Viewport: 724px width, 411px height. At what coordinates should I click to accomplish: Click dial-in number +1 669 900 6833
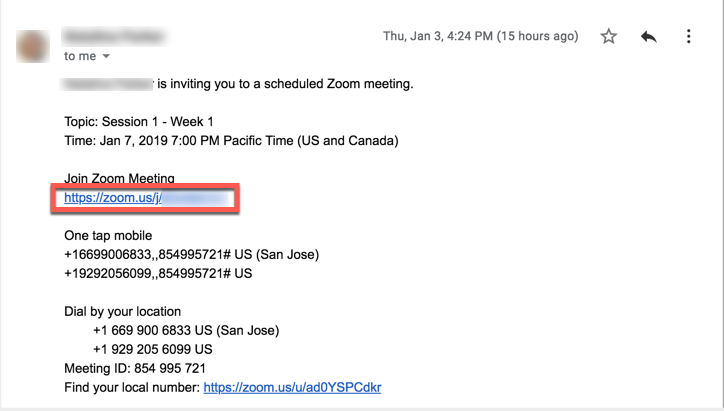(185, 330)
